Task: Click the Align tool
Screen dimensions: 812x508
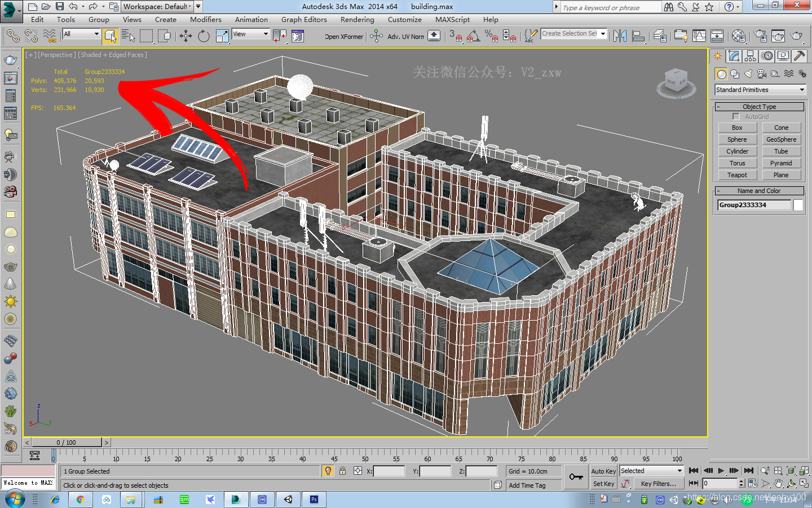Action: point(638,36)
